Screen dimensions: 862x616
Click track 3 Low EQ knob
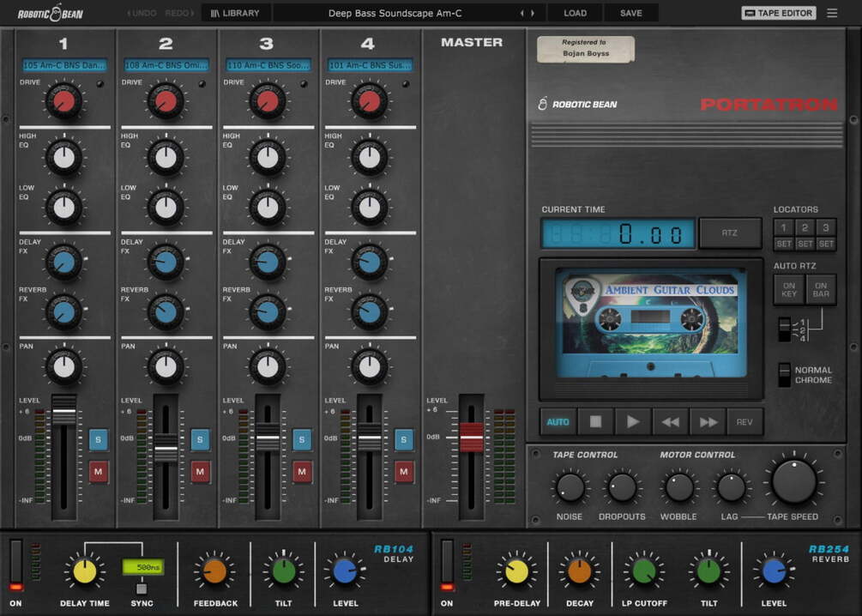click(x=268, y=208)
